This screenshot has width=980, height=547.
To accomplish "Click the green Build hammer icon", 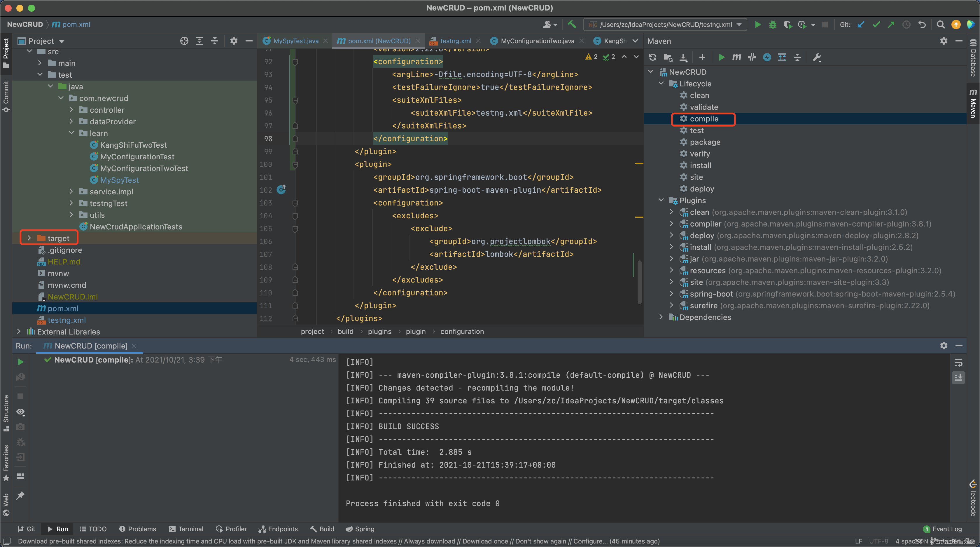I will click(x=572, y=24).
